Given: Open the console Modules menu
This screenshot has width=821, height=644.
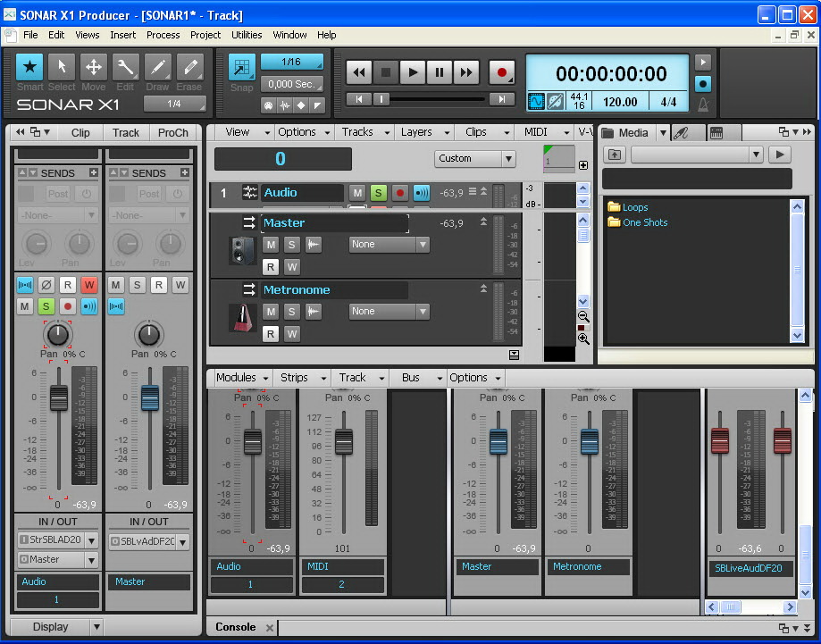Looking at the screenshot, I should [x=242, y=378].
